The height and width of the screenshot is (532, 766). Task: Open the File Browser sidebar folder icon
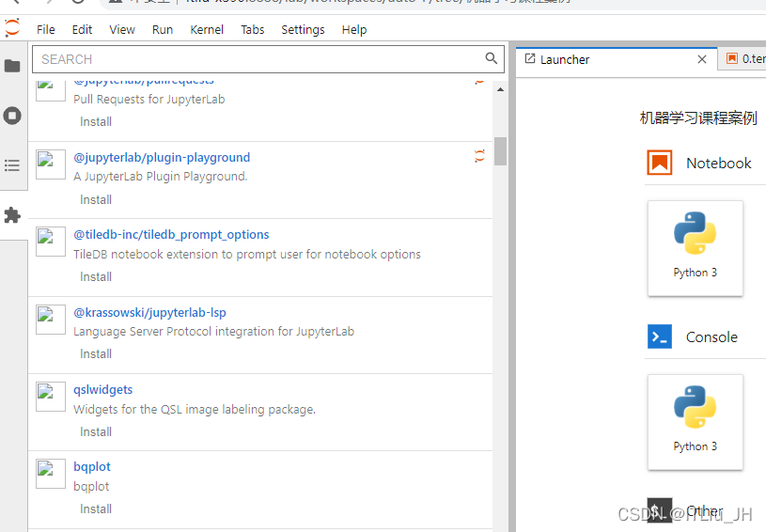tap(12, 66)
